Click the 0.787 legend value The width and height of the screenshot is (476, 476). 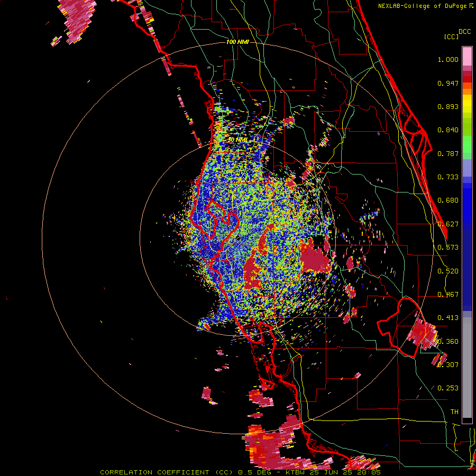(448, 153)
